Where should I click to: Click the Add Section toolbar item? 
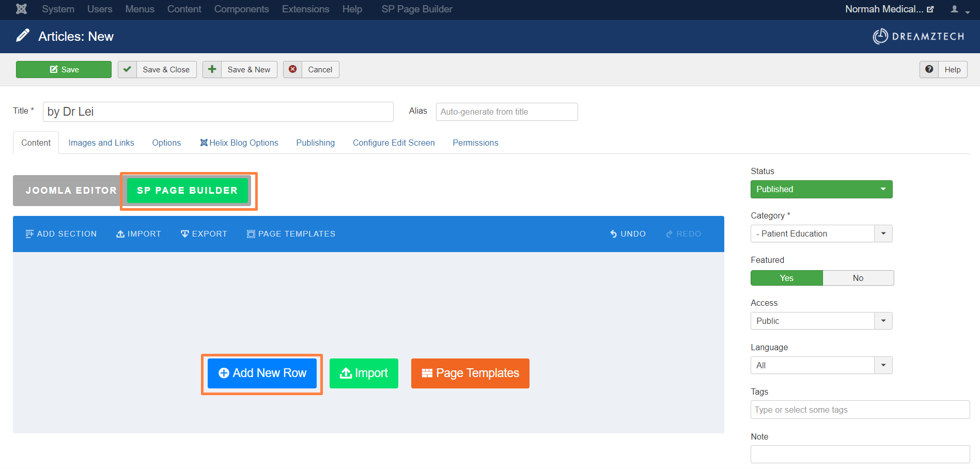tap(61, 234)
